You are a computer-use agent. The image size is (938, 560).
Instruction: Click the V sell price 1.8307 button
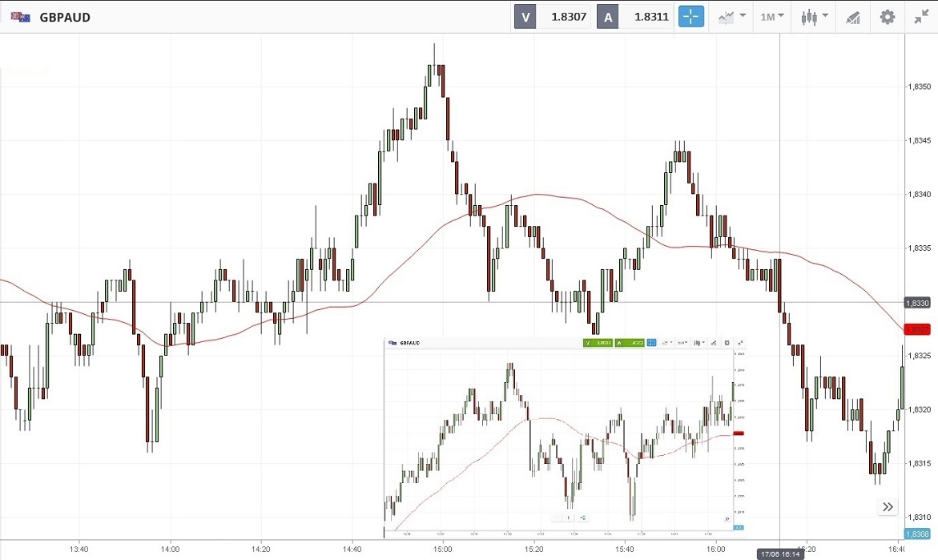pyautogui.click(x=552, y=17)
